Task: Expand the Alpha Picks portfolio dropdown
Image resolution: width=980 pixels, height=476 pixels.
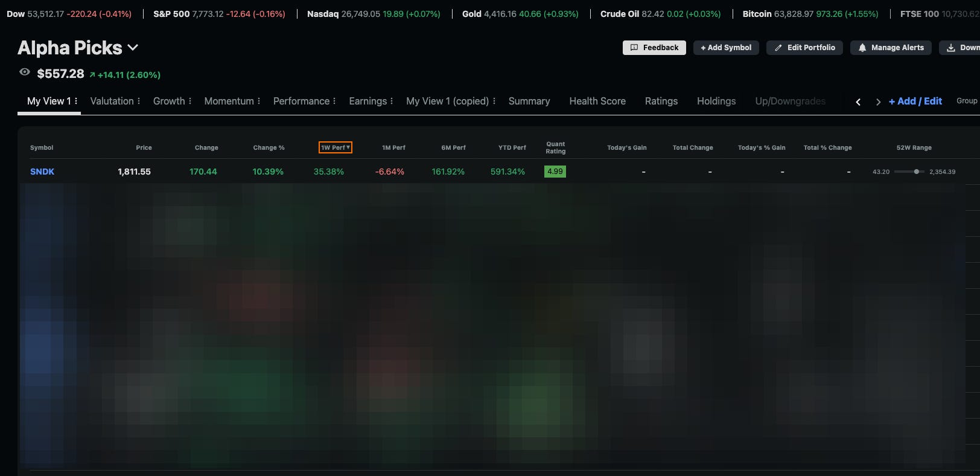Action: 133,48
